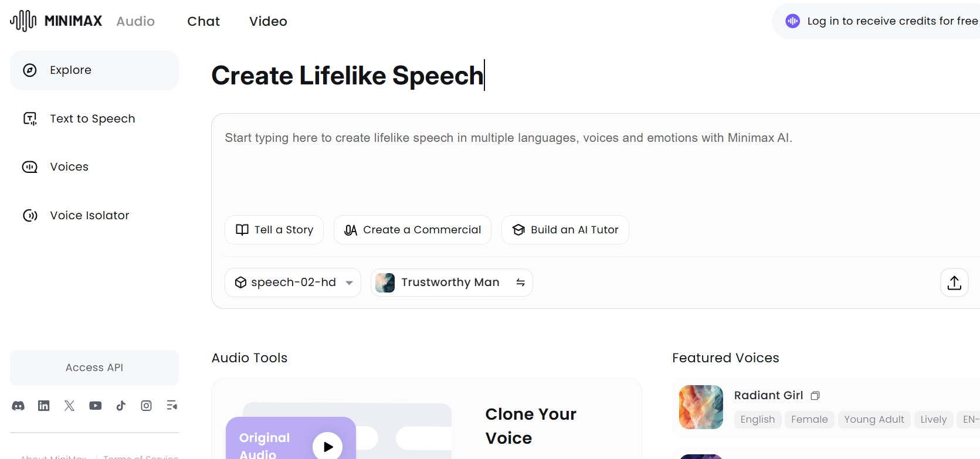Image resolution: width=980 pixels, height=459 pixels.
Task: Open the X (Twitter) social link
Action: [x=69, y=406]
